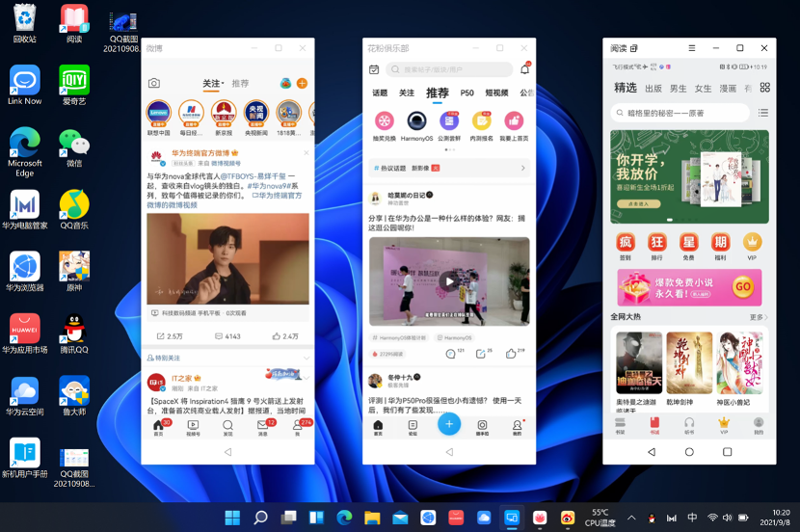This screenshot has width=800, height=532.
Task: Expand the 热议话题 row chevron
Action: pos(523,168)
